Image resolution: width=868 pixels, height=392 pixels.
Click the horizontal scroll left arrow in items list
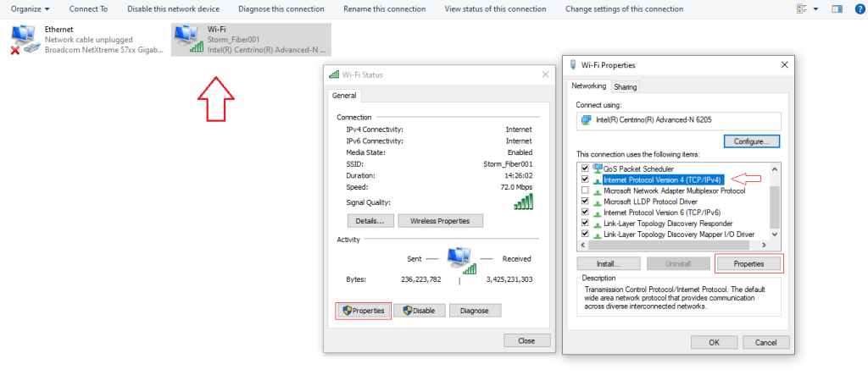click(582, 245)
